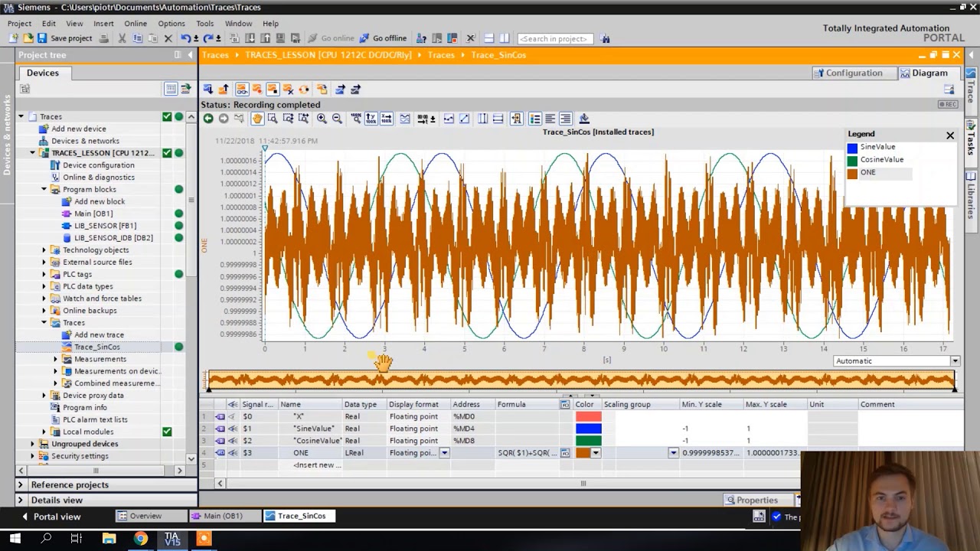Click the delete installed trace icon
Image resolution: width=980 pixels, height=551 pixels.
[288, 90]
